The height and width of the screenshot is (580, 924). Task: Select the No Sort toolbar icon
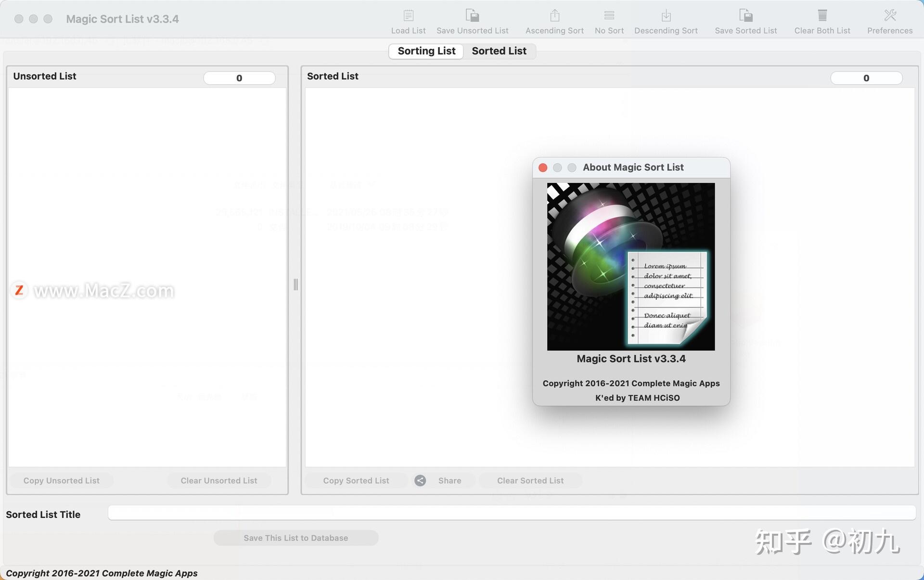pyautogui.click(x=609, y=16)
